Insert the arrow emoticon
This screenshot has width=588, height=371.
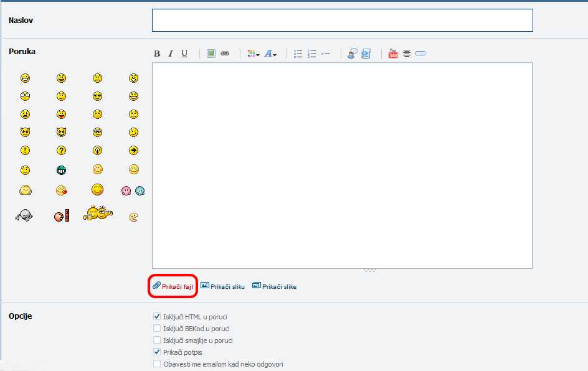(133, 150)
